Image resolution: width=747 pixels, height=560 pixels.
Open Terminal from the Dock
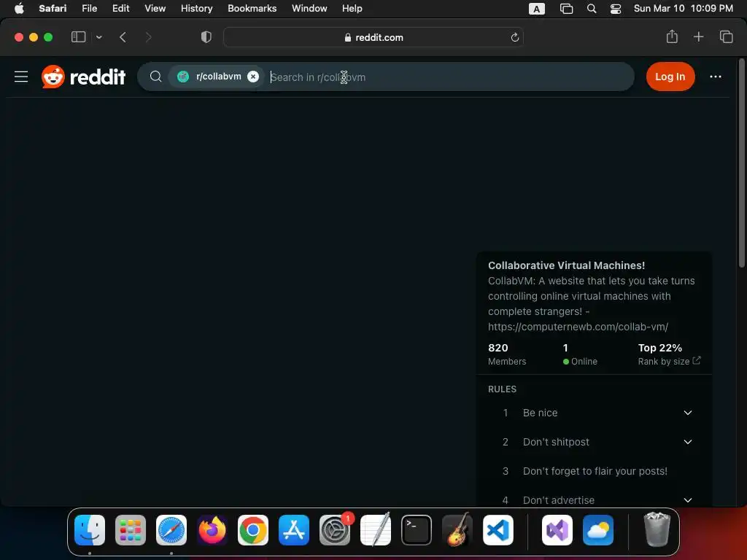coord(417,530)
